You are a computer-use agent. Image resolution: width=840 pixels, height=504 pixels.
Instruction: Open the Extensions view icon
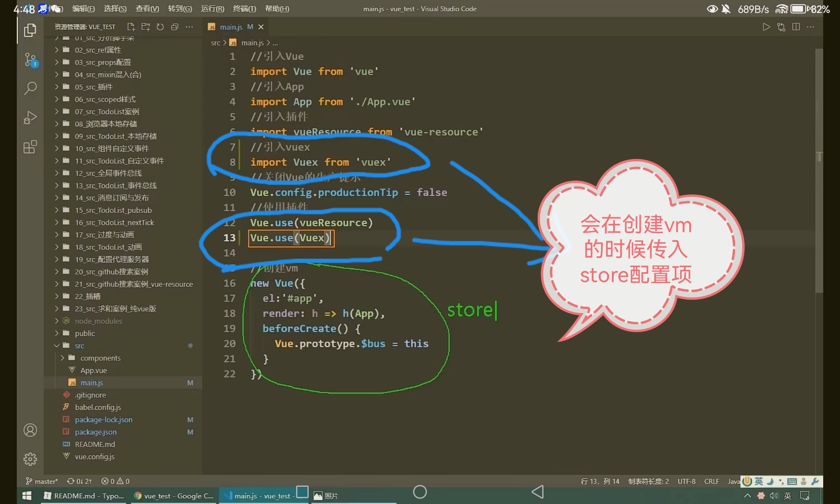[30, 147]
